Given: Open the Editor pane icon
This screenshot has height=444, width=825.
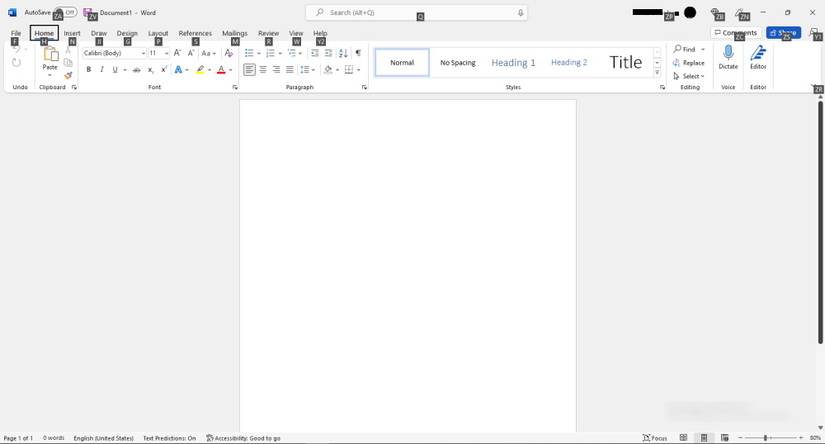Looking at the screenshot, I should 758,53.
